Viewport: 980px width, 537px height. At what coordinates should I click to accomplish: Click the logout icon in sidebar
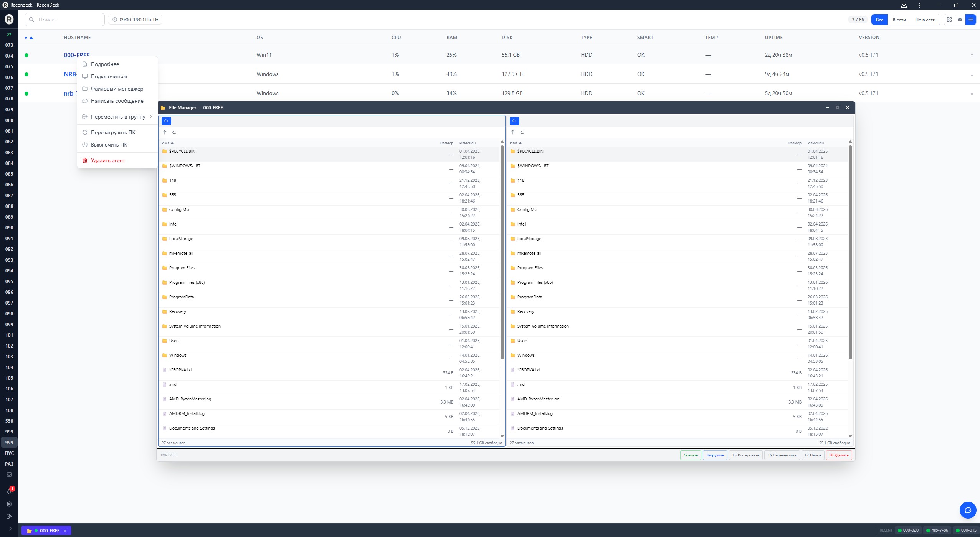(9, 516)
